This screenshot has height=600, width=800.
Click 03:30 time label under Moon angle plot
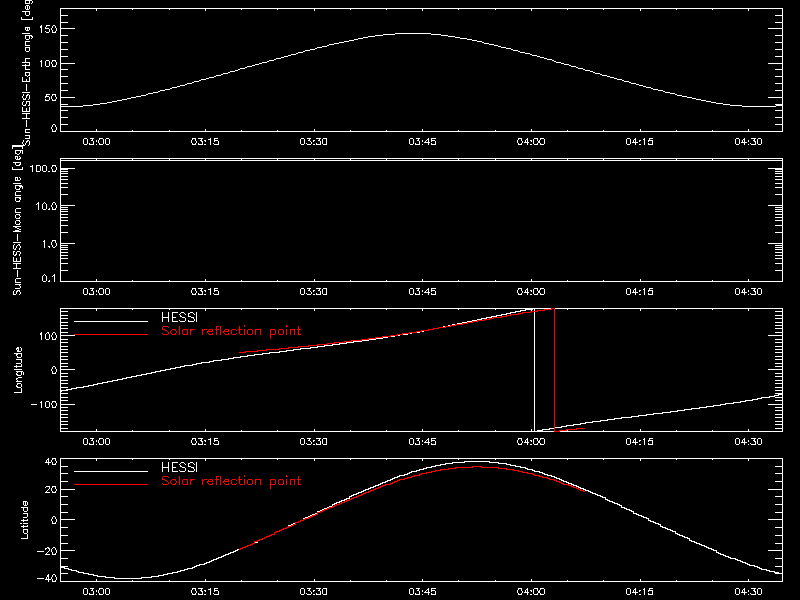pyautogui.click(x=314, y=292)
